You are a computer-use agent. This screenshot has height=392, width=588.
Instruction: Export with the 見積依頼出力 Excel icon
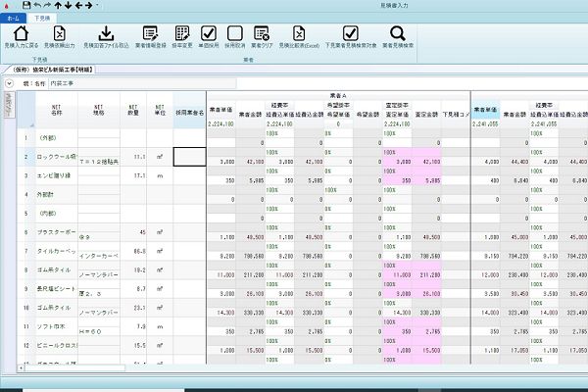click(59, 33)
